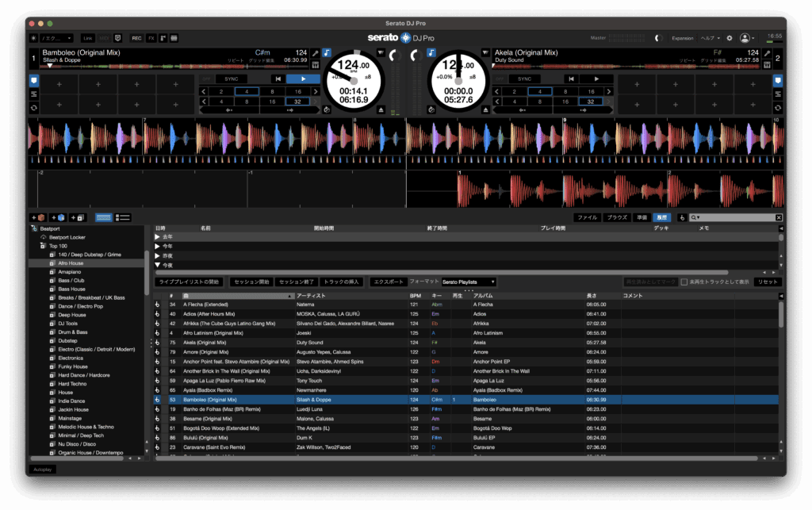This screenshot has height=510, width=812.
Task: Expand the 昨夜 history group
Action: (x=157, y=255)
